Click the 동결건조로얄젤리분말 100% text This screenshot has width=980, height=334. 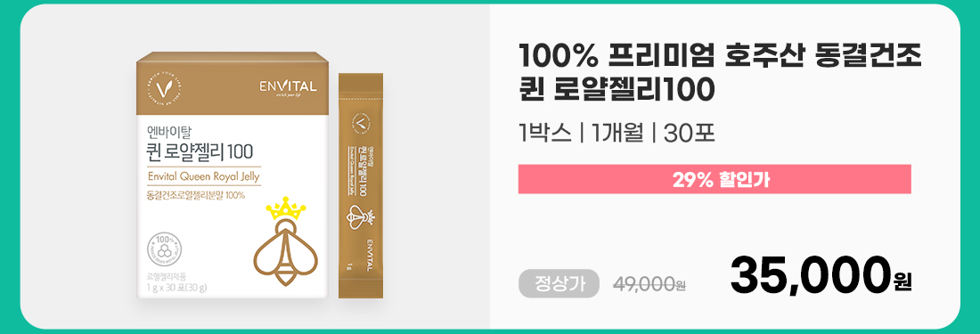[196, 195]
